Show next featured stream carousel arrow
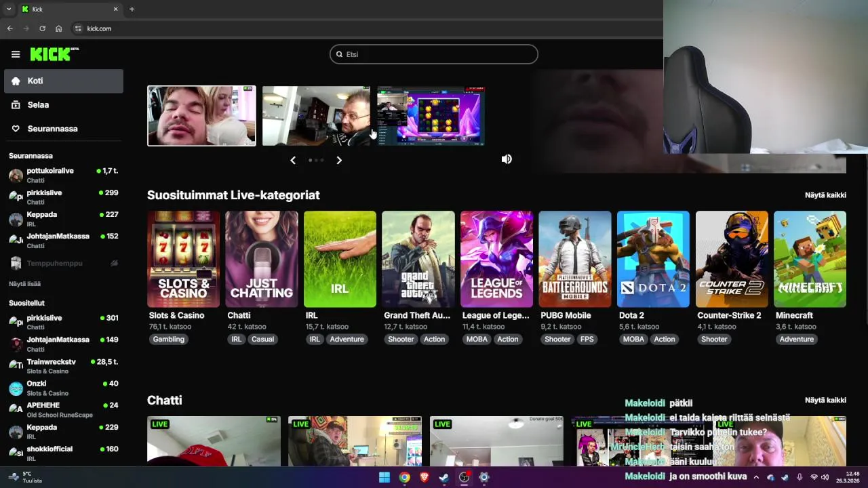This screenshot has height=488, width=868. pos(339,160)
